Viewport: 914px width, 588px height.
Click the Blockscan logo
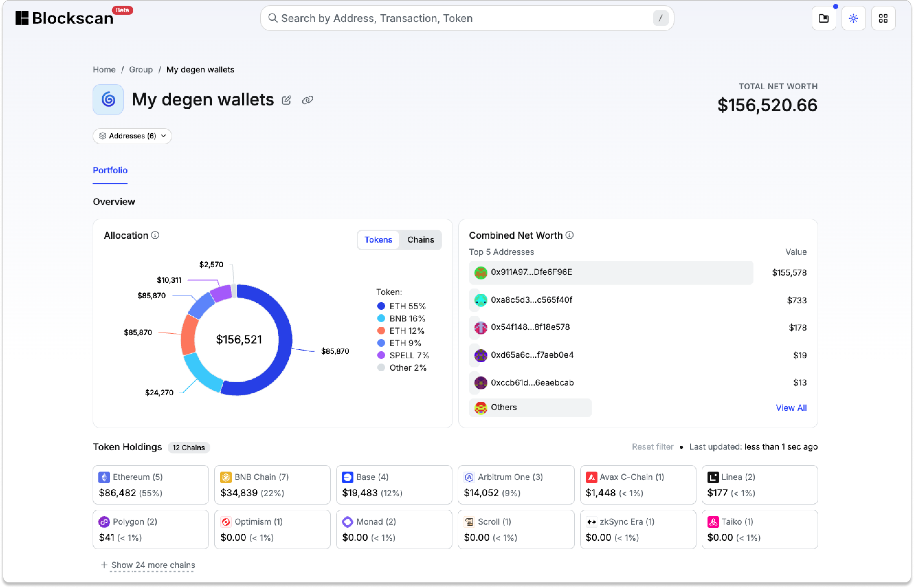(x=64, y=18)
